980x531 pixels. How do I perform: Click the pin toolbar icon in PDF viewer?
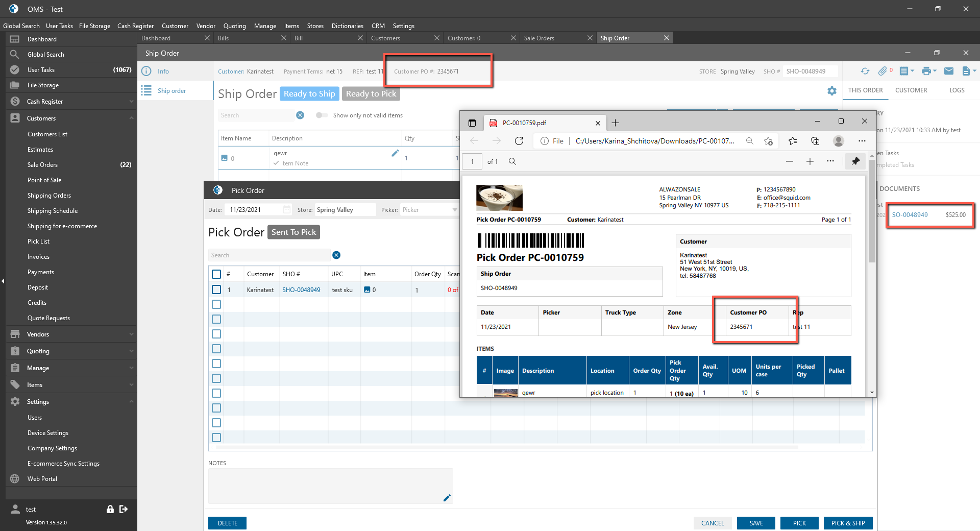tap(855, 161)
